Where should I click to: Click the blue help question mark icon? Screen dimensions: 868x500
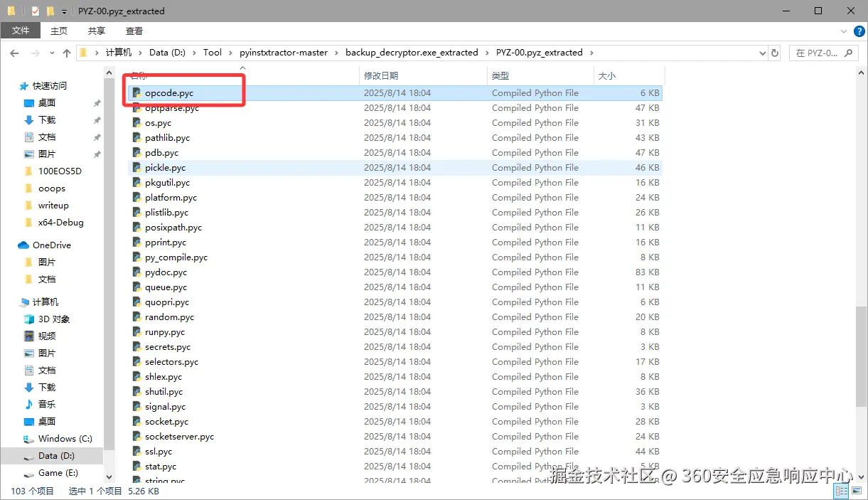pyautogui.click(x=859, y=31)
